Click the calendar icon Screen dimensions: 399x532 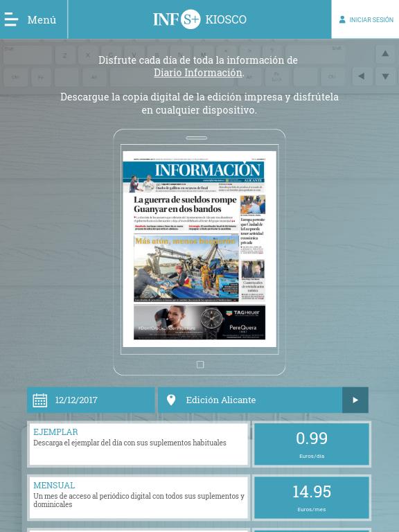(x=40, y=400)
